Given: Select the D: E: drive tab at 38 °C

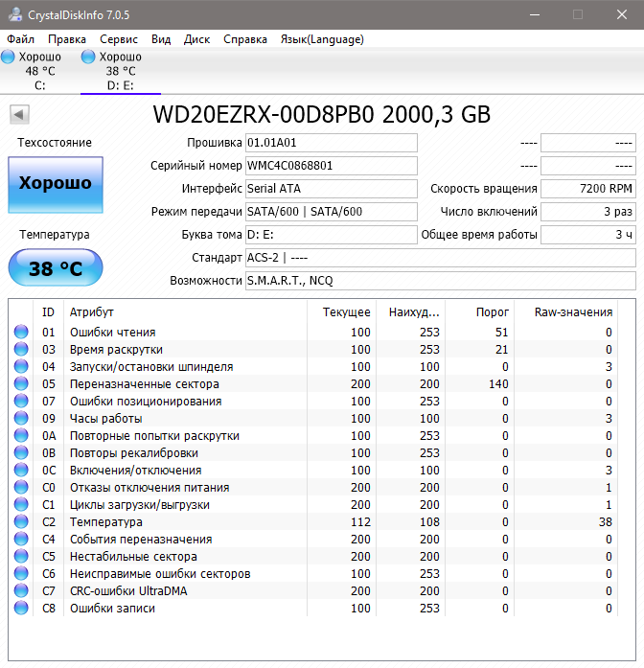Looking at the screenshot, I should pyautogui.click(x=121, y=71).
